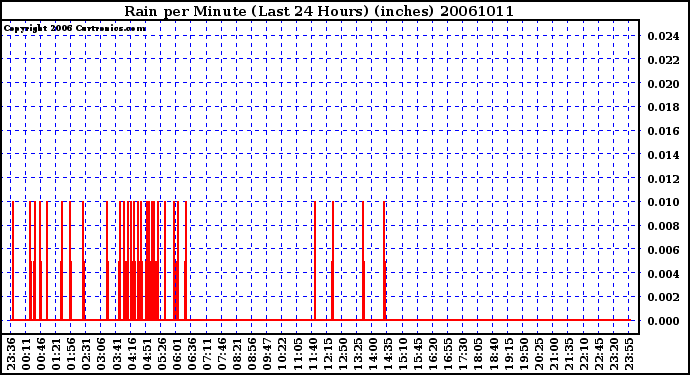
Task: Click the 18:05 time label
Action: (x=478, y=354)
